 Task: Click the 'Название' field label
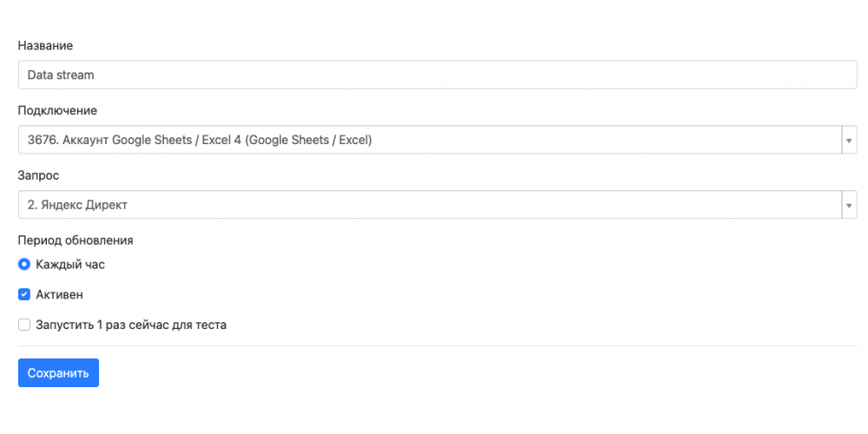tap(45, 45)
